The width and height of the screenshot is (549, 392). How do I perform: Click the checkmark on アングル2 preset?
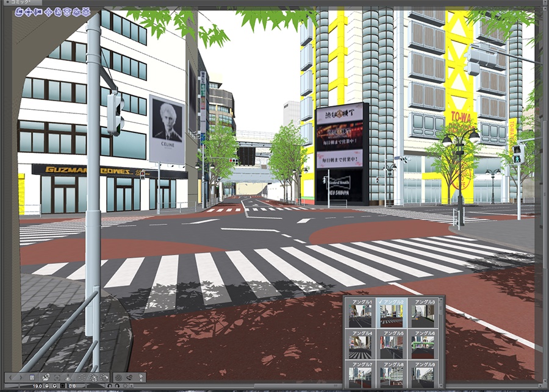[379, 301]
